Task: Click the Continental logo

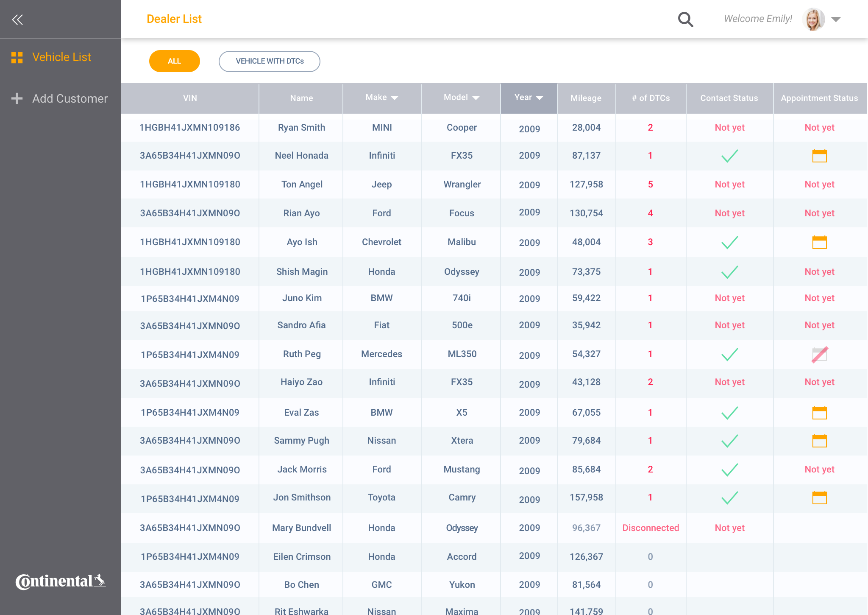Action: coord(61,581)
